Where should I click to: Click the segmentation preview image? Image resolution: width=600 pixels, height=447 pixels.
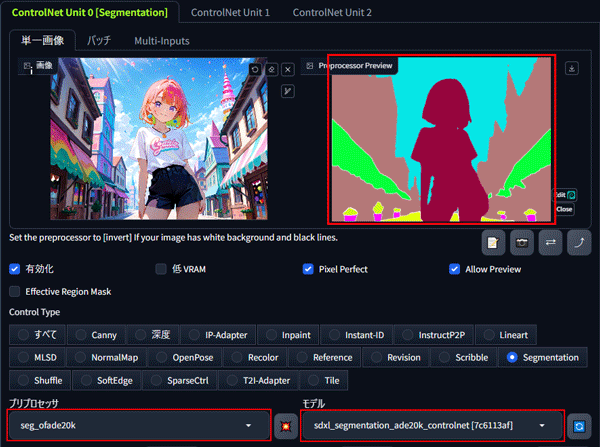[x=442, y=140]
